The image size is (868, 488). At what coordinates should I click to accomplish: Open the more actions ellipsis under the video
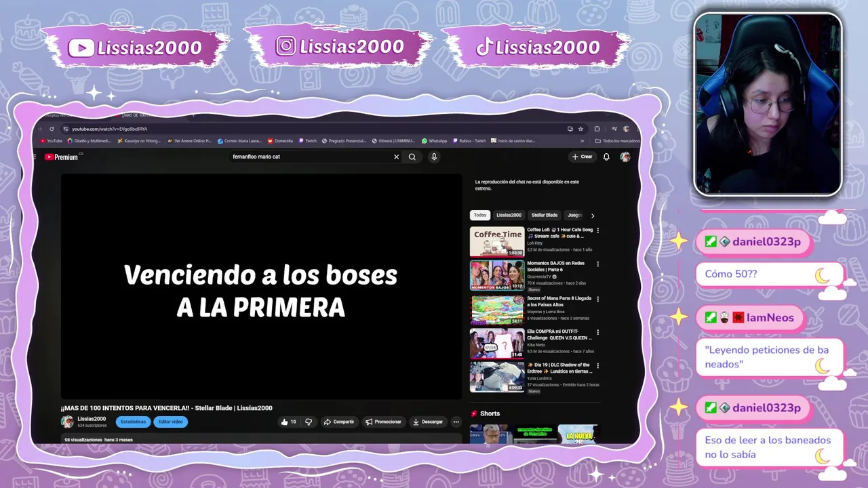coord(456,422)
